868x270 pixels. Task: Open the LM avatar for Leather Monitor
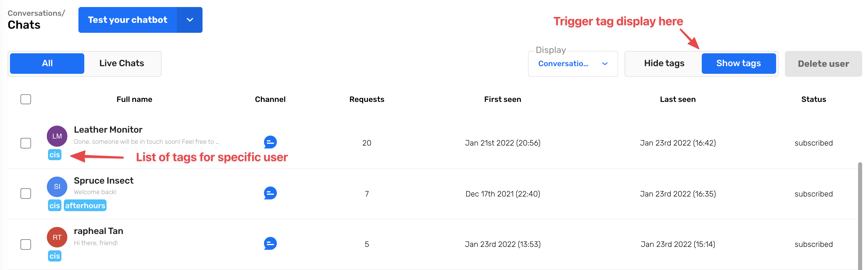point(57,136)
